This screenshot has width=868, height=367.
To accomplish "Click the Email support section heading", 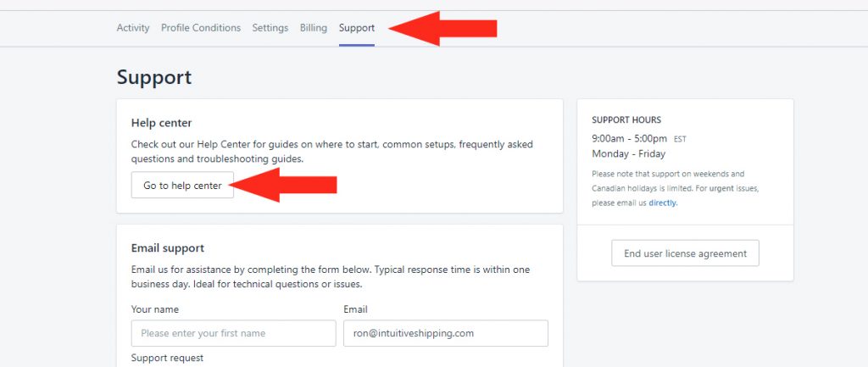I will (168, 248).
